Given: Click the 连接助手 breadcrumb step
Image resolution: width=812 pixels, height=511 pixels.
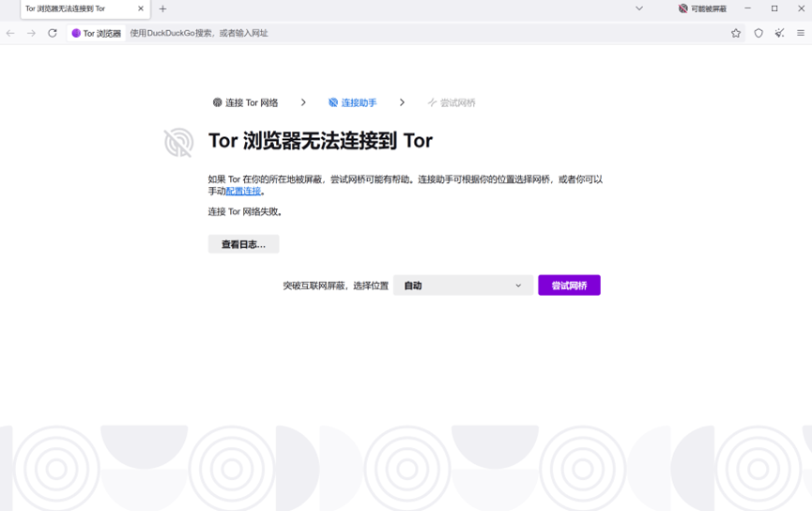Looking at the screenshot, I should click(353, 102).
